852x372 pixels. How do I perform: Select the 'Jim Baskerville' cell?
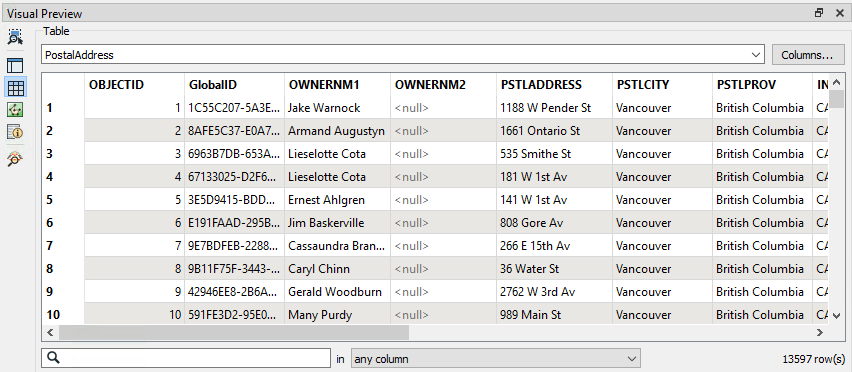click(337, 223)
